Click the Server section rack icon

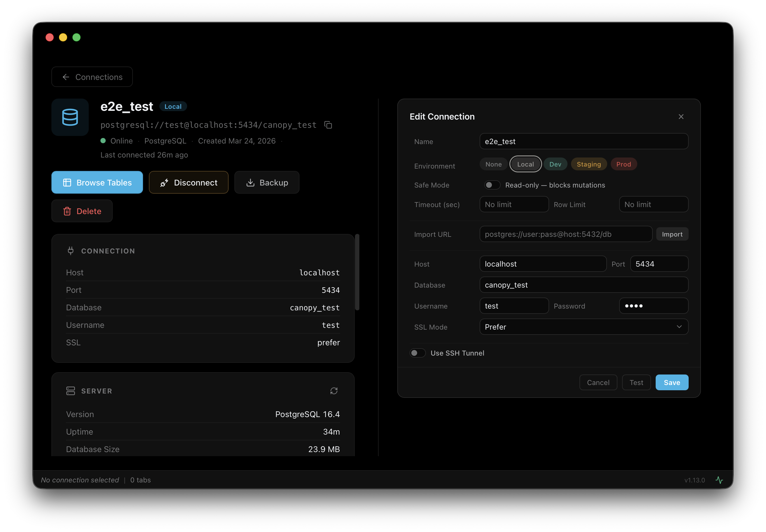tap(70, 391)
